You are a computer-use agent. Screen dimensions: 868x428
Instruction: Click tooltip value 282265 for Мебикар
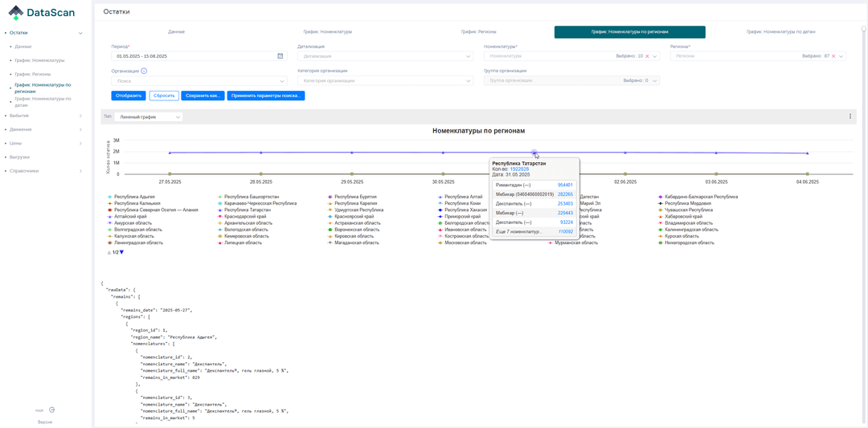pos(565,194)
